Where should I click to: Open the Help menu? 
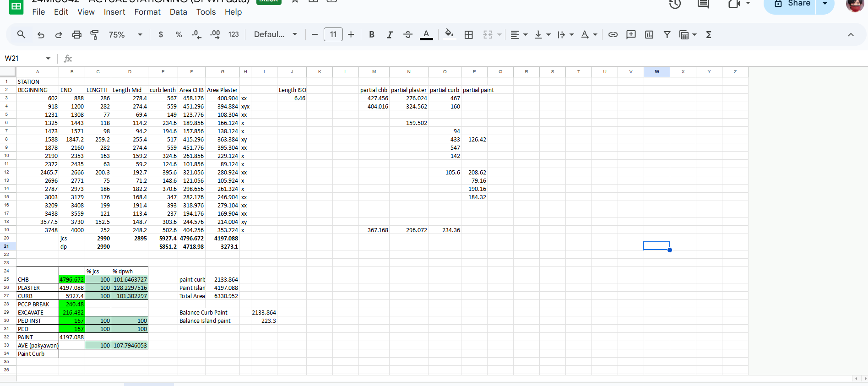coord(233,12)
